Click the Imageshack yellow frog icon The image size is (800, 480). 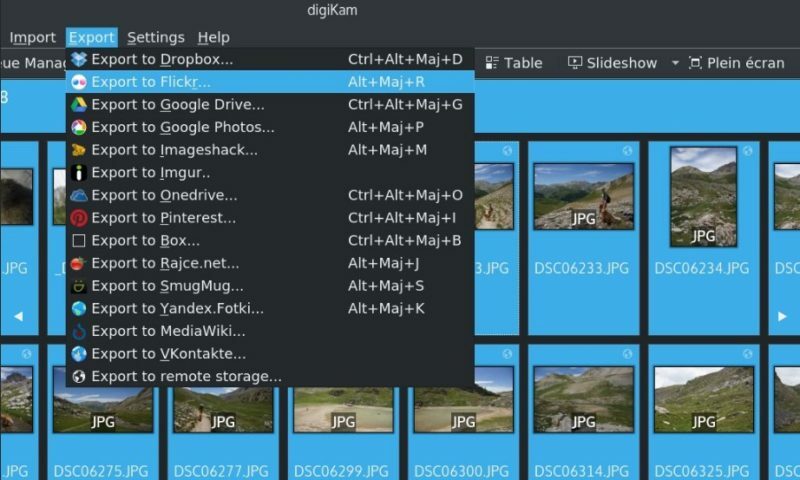coord(79,150)
